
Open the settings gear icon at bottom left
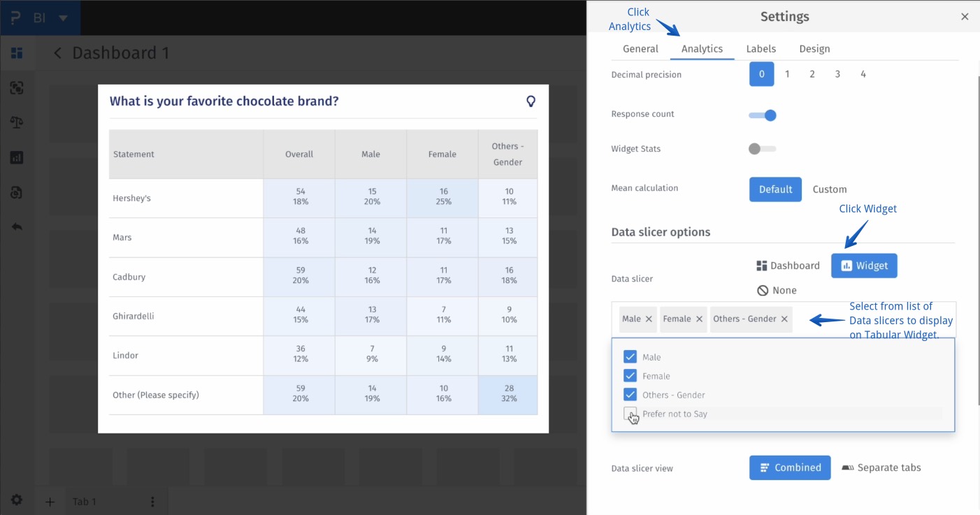click(x=17, y=500)
